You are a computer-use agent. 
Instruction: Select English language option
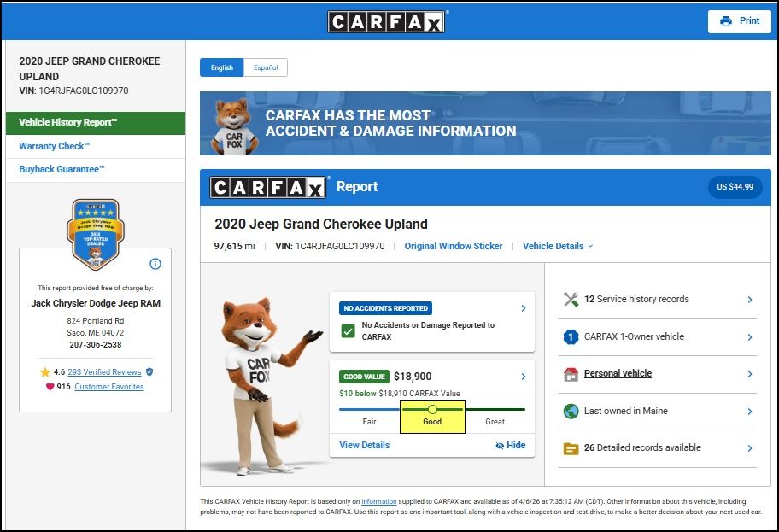(221, 67)
